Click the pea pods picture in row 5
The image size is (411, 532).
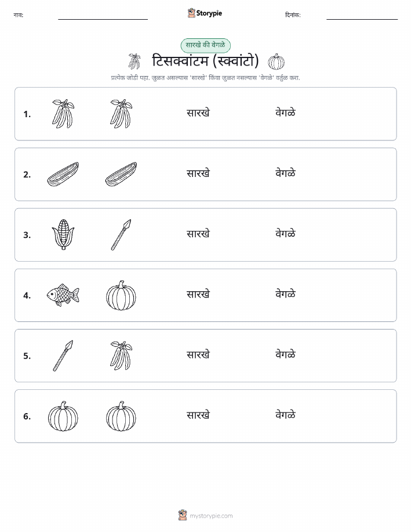click(121, 356)
